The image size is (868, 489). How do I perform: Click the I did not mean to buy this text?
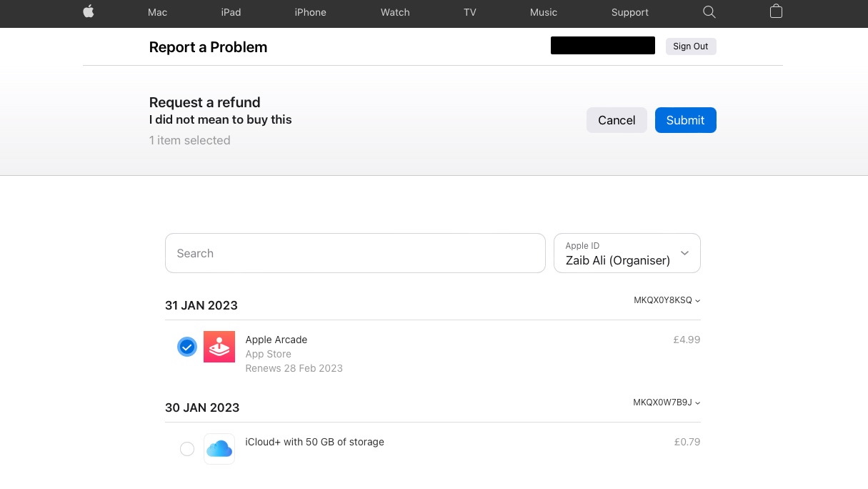click(x=220, y=119)
